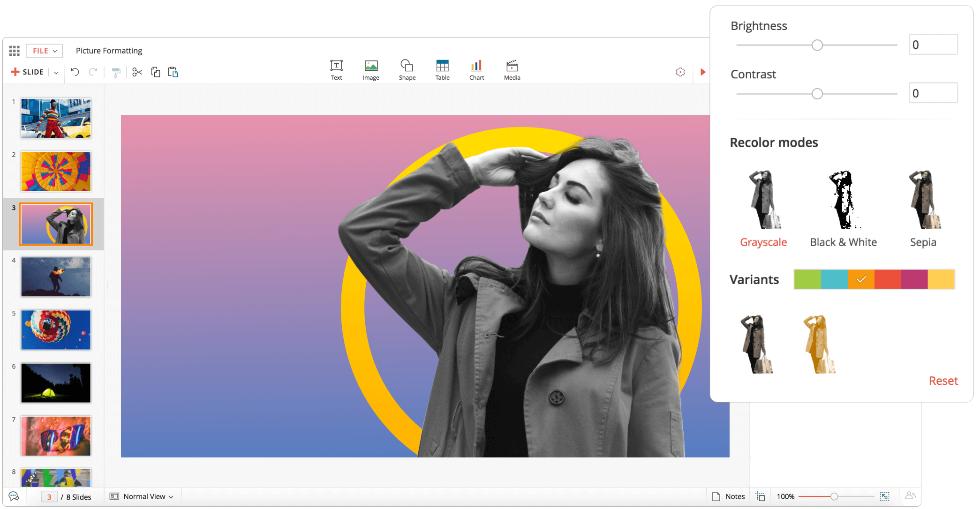This screenshot has height=509, width=980.
Task: Open the FILE dropdown menu
Action: click(45, 51)
